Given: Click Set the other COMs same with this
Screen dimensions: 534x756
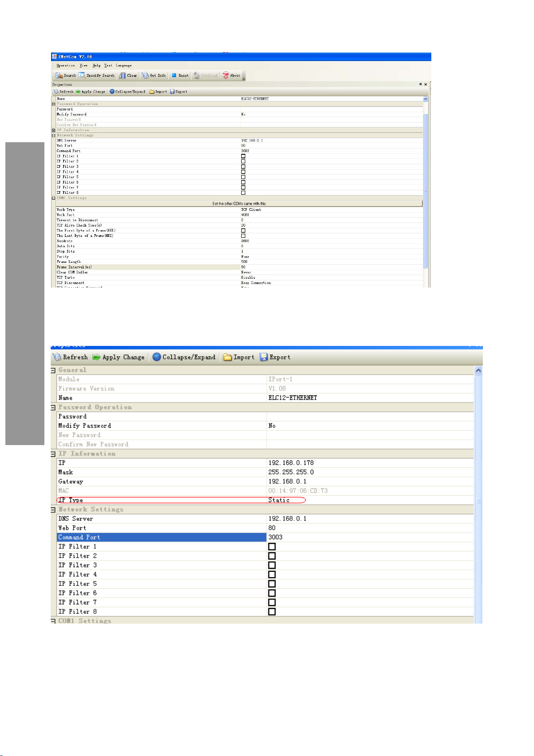Looking at the screenshot, I should [x=239, y=204].
